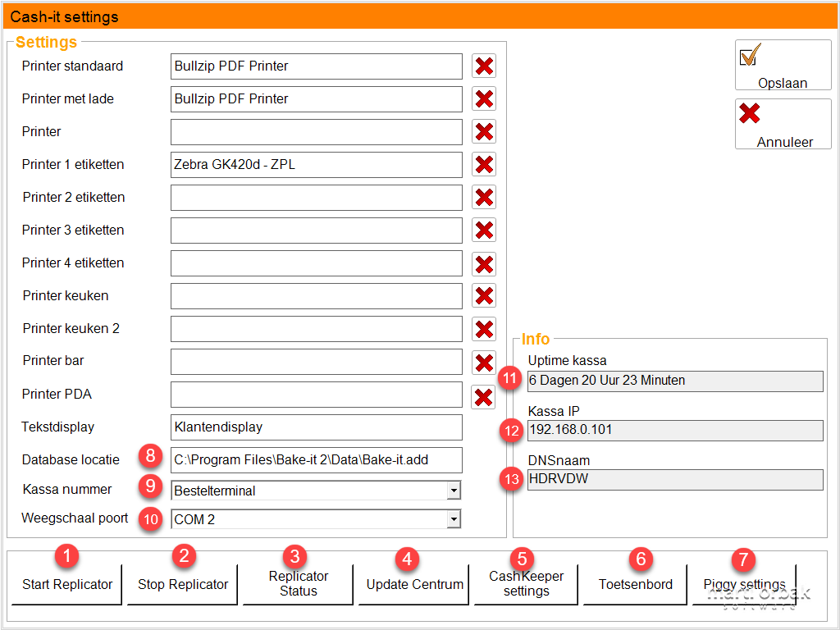Click the Printer 1 etiketten field with Zebra GK420d
Viewport: 840px width, 630px height.
coord(317,164)
